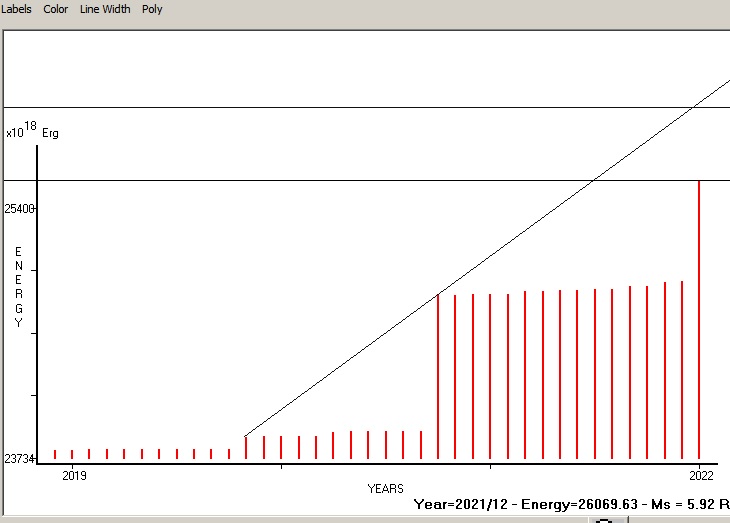Click the x10 exponent scale label

(x=20, y=131)
